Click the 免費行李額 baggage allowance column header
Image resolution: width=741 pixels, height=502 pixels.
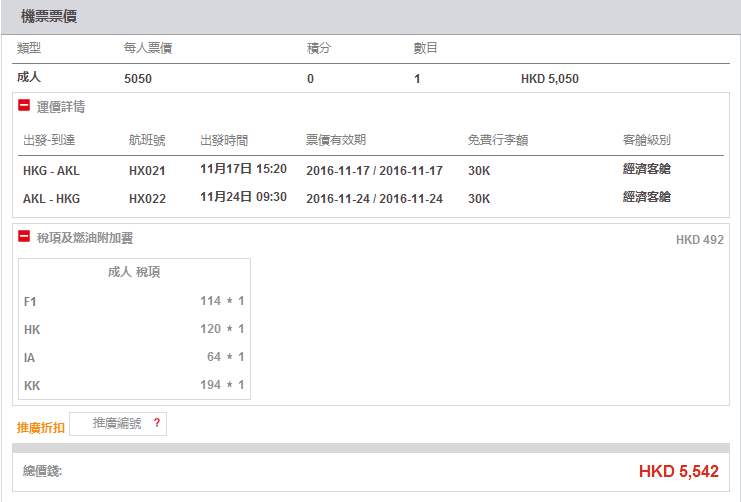point(498,140)
